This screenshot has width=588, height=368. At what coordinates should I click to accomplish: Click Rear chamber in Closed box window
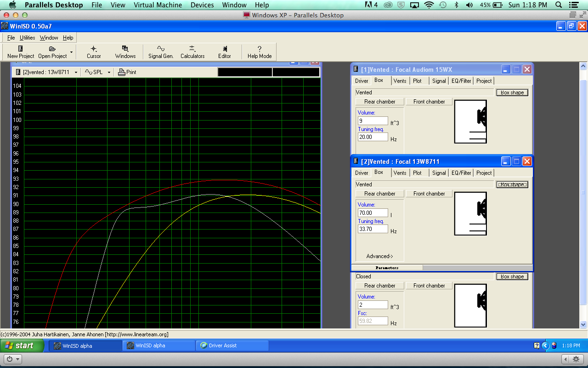[379, 286]
